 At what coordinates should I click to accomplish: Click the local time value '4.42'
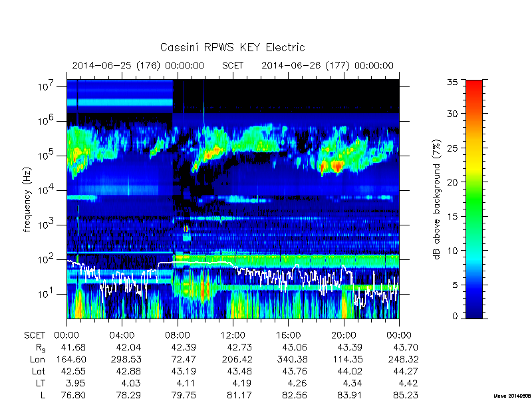pos(408,383)
